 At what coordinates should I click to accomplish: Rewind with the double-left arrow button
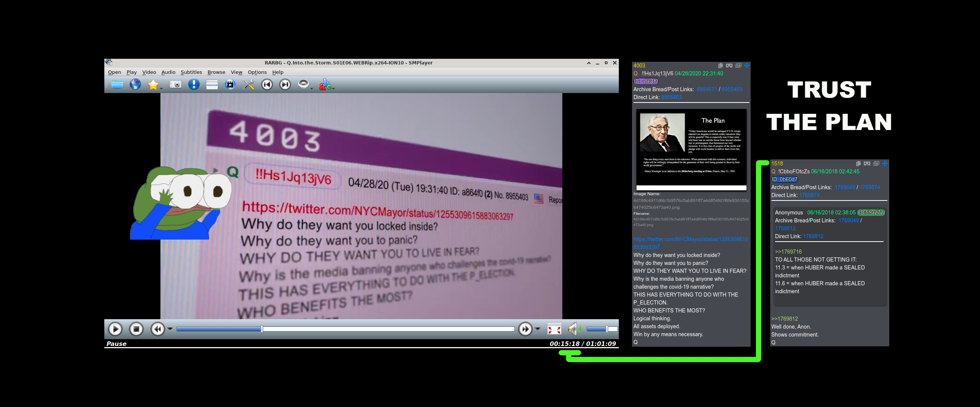pyautogui.click(x=157, y=329)
